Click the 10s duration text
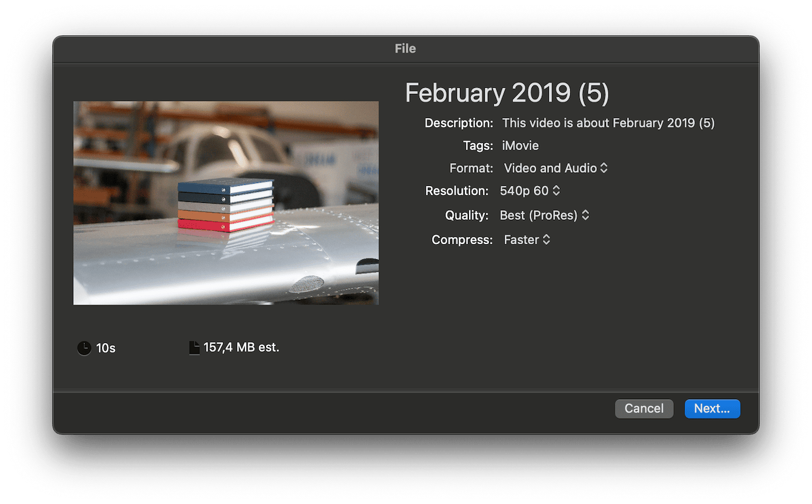 coord(105,348)
